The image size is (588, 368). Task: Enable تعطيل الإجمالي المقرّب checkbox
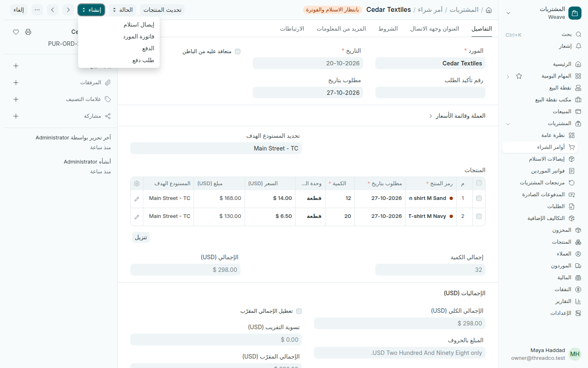point(299,311)
